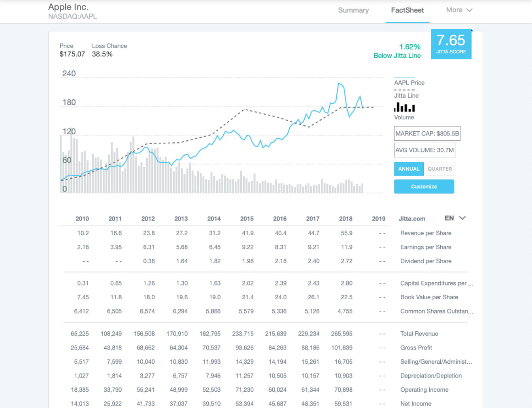Click the Capital Expenditures per label
The width and height of the screenshot is (532, 408).
(437, 283)
